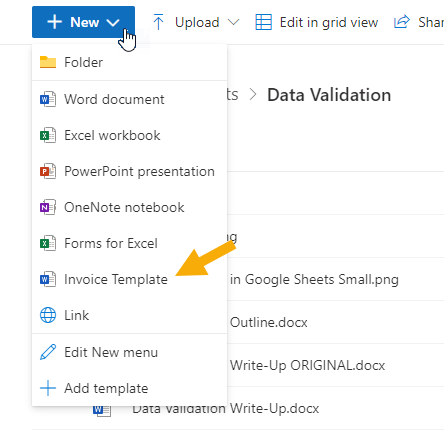Click the plus Add template icon
The height and width of the screenshot is (432, 444).
coord(48,388)
